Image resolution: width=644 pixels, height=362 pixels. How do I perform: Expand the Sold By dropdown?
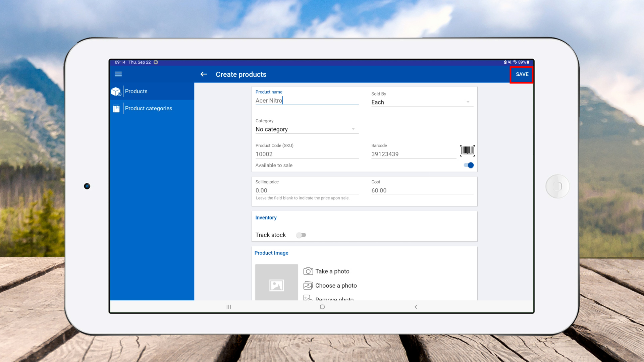coord(422,102)
